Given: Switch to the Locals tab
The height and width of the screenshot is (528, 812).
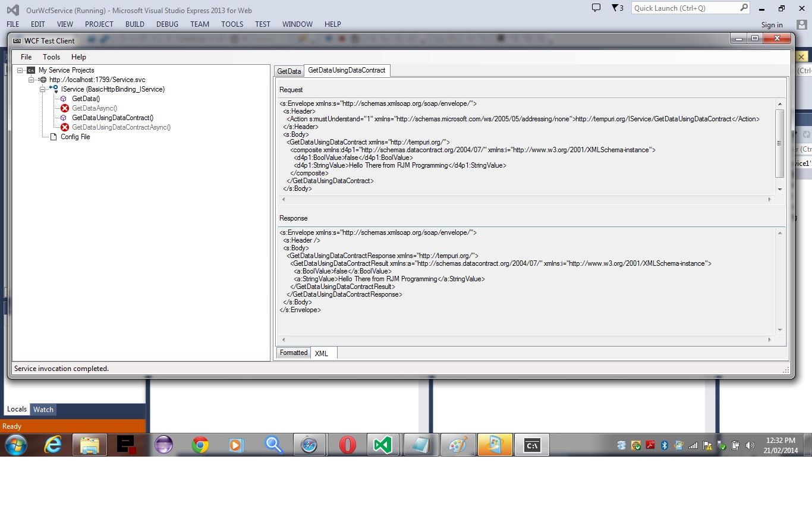Looking at the screenshot, I should [x=17, y=409].
